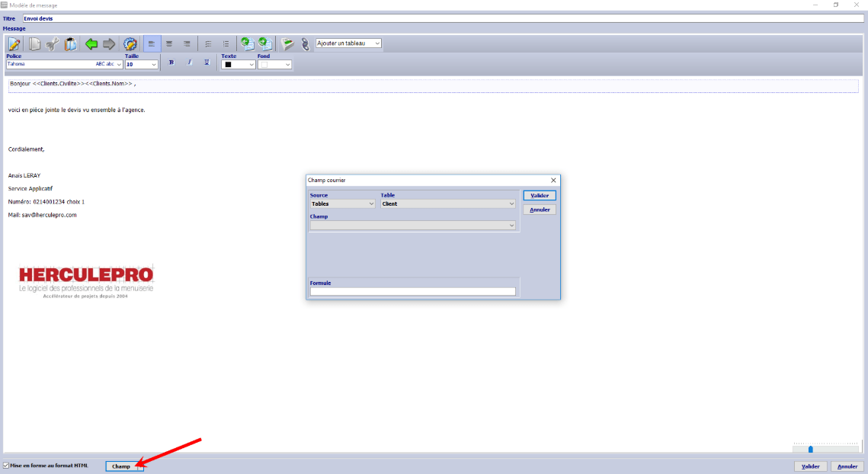868x474 pixels.
Task: Click the Formule input field
Action: pos(413,291)
